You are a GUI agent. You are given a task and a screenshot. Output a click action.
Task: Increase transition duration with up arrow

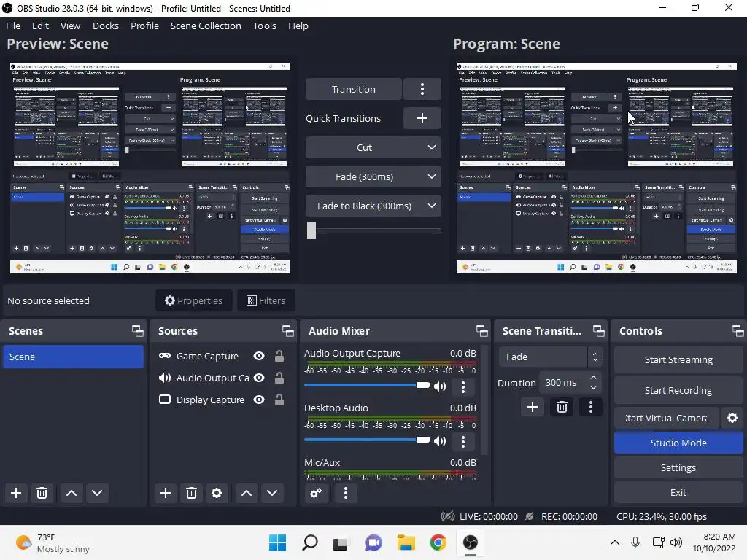593,378
